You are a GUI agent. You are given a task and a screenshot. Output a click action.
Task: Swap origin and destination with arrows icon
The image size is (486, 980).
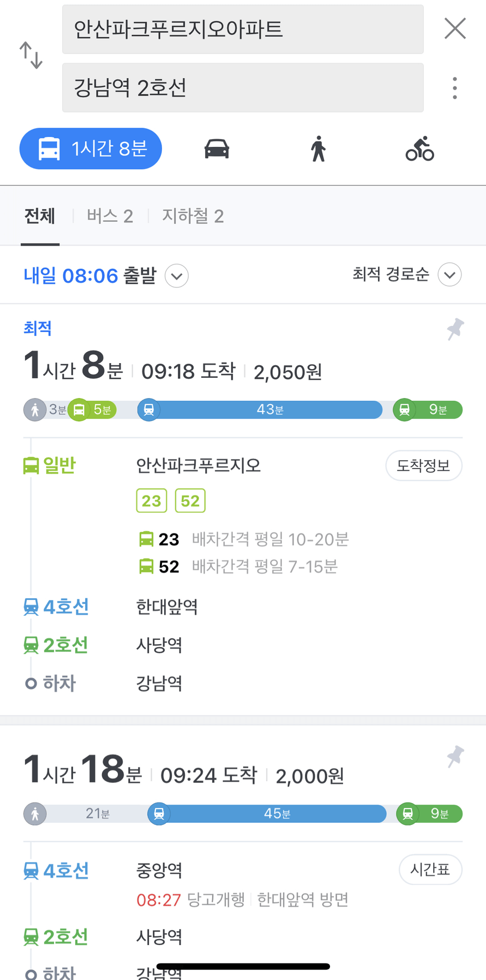click(31, 55)
